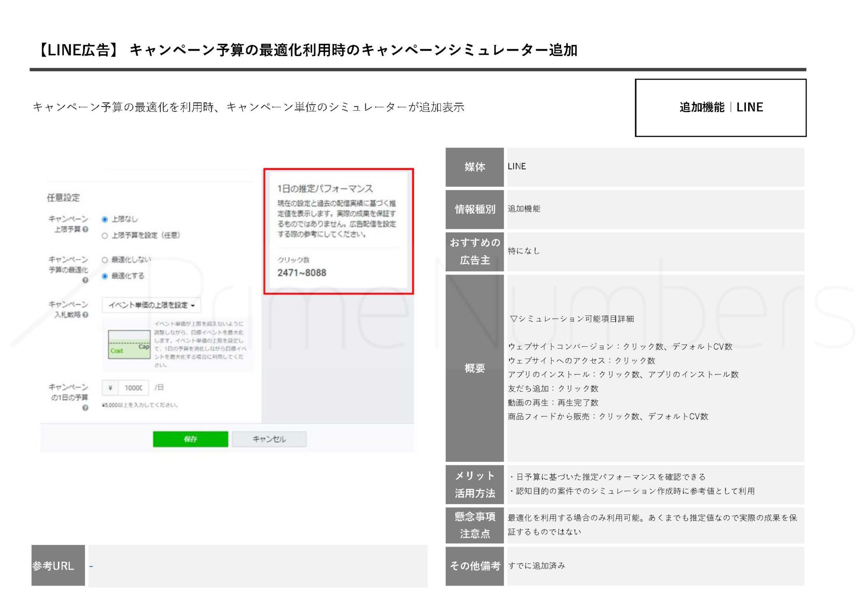This screenshot has width=868, height=614.
Task: Click the その他備考 header cell
Action: pyautogui.click(x=475, y=566)
